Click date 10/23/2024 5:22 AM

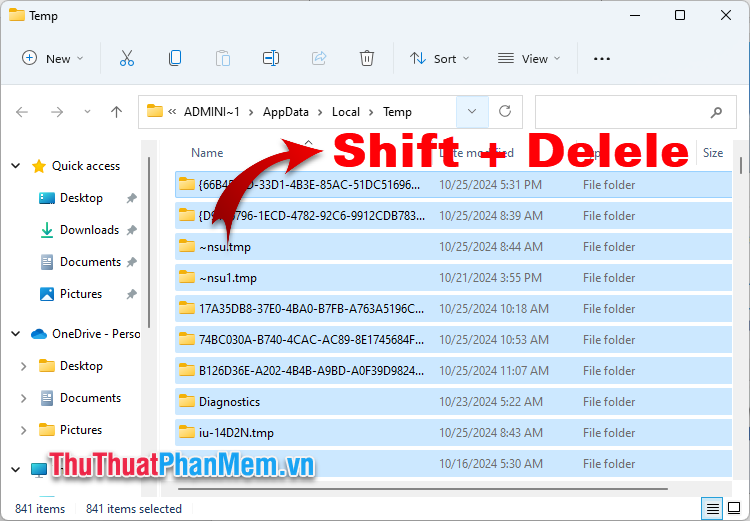(x=491, y=401)
